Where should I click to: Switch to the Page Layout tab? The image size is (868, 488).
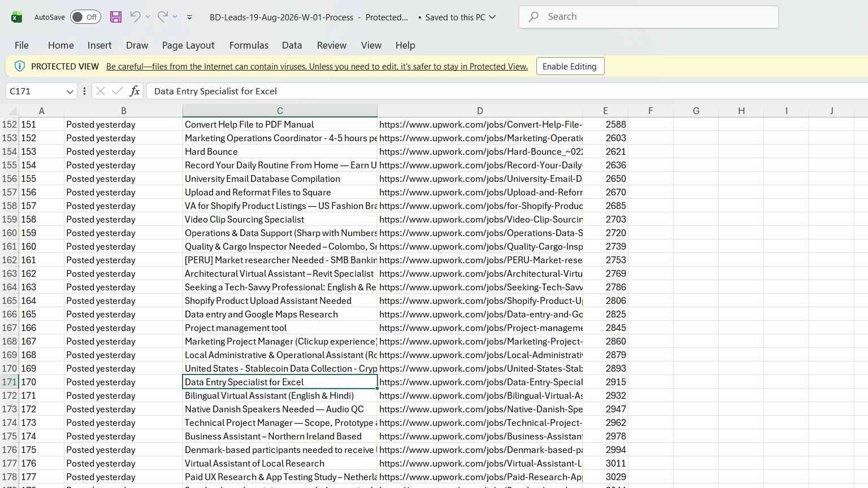188,45
